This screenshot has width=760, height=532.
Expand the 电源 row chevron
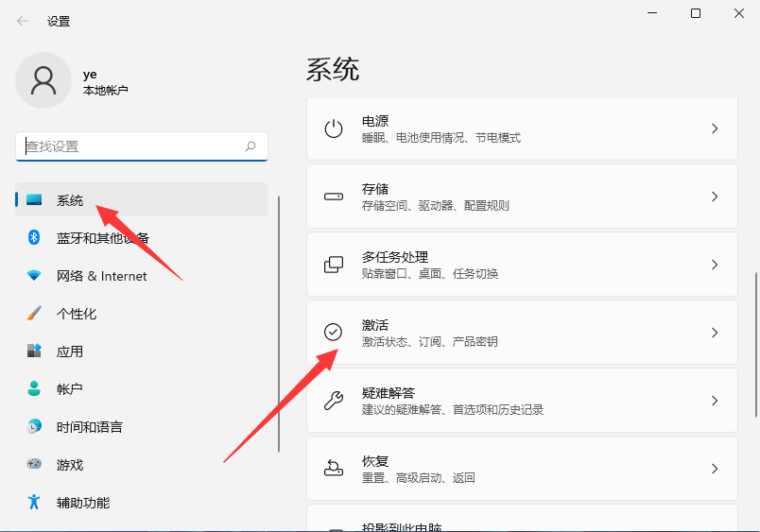[715, 129]
